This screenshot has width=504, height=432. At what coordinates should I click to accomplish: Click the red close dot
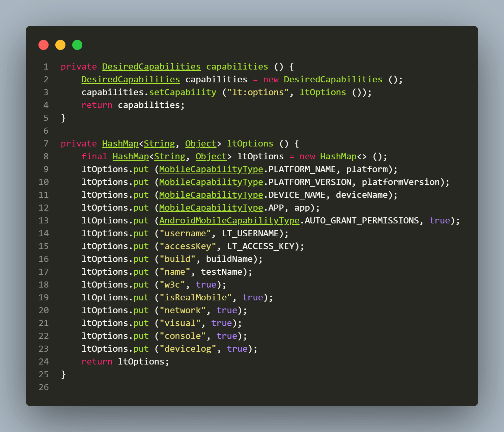(44, 45)
